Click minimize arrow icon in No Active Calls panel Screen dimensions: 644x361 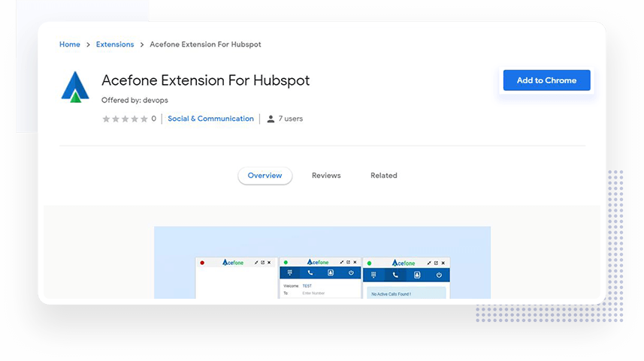[429, 263]
